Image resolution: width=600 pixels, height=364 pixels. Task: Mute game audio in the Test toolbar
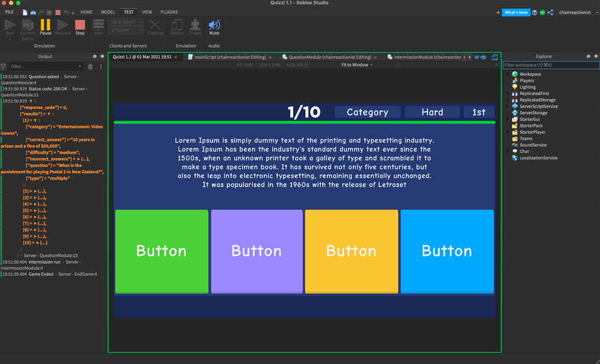click(x=214, y=27)
